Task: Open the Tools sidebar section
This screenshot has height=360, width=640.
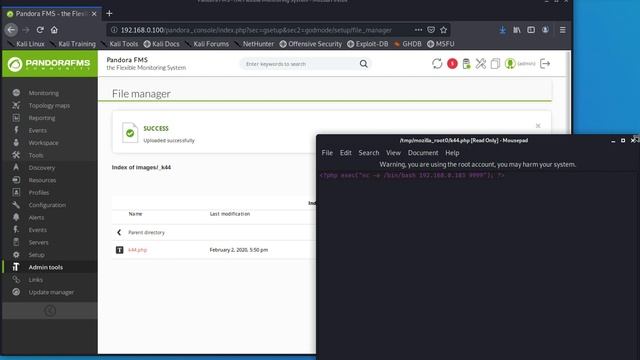Action: [x=36, y=155]
